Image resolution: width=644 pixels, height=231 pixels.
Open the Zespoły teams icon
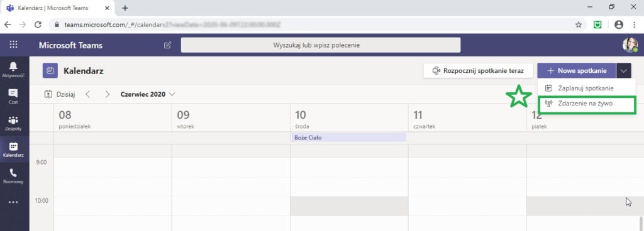coord(14,123)
